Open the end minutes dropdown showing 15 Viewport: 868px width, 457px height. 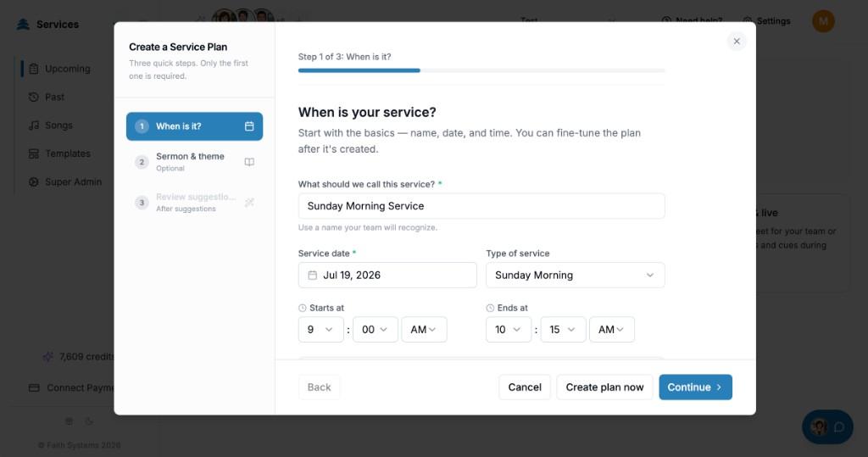coord(563,330)
